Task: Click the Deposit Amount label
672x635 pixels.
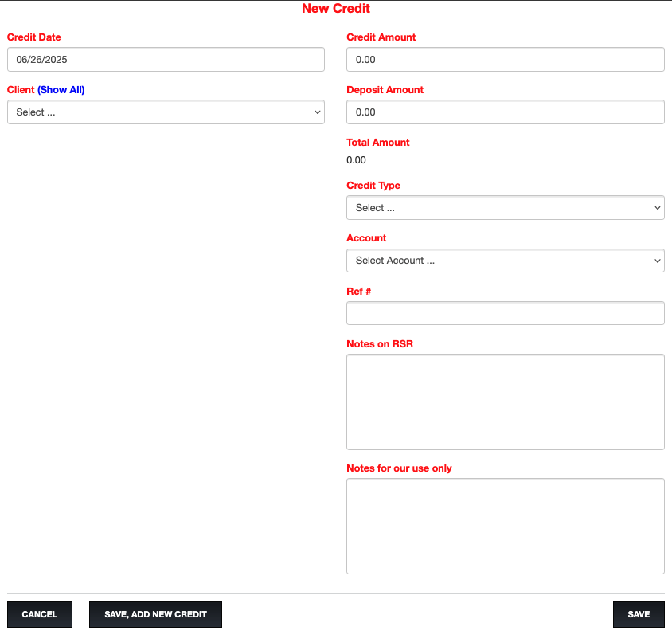Action: [385, 90]
